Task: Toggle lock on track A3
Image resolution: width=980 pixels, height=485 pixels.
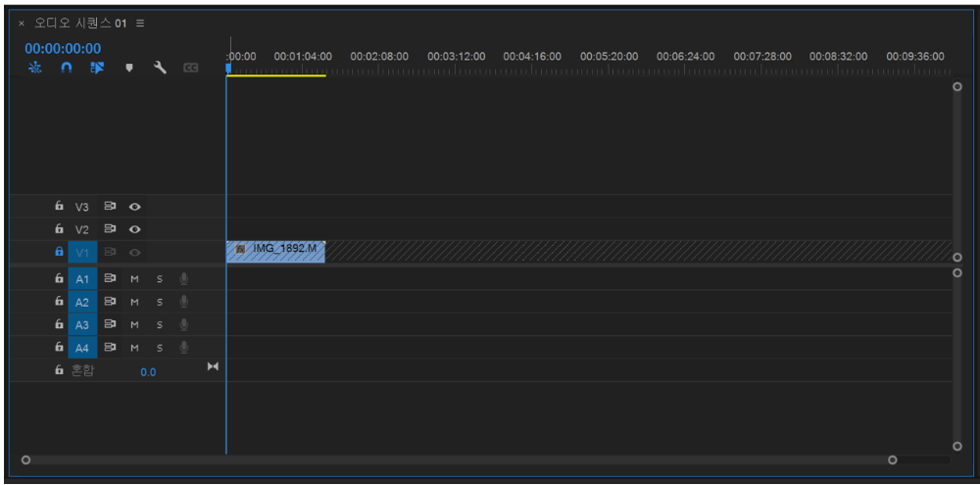Action: coord(59,324)
